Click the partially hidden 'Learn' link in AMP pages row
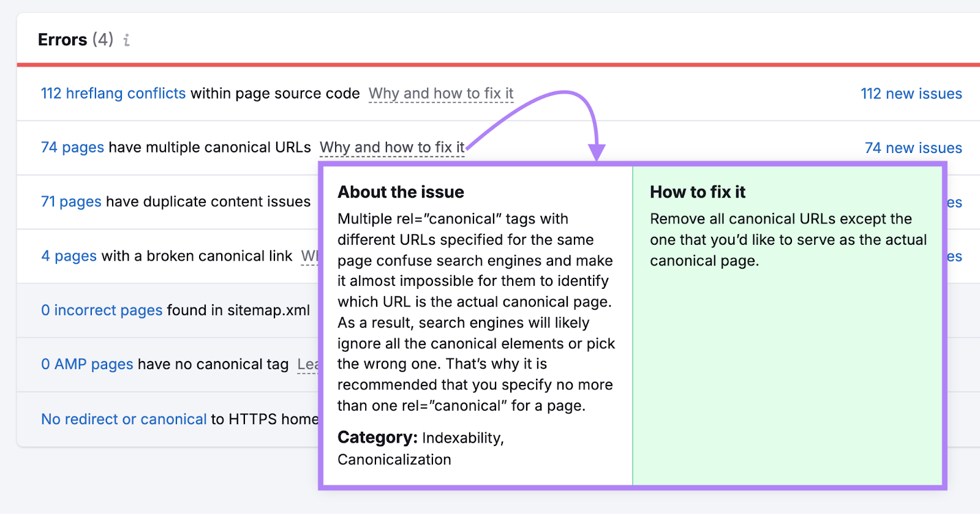The width and height of the screenshot is (980, 514). coord(307,365)
